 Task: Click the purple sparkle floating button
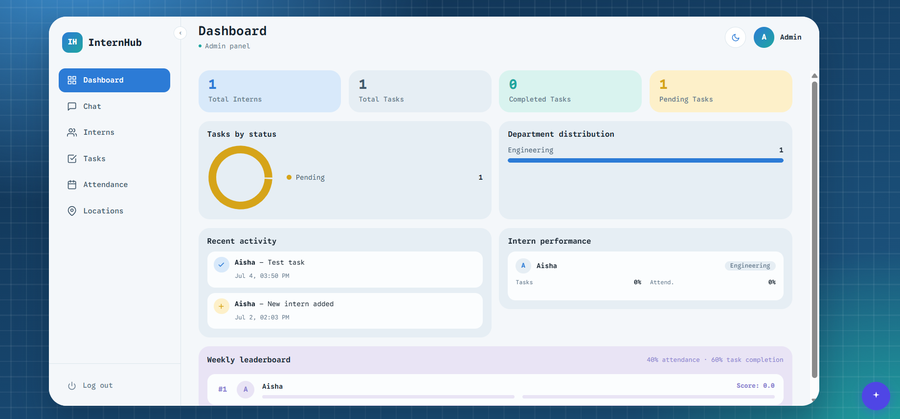[876, 395]
